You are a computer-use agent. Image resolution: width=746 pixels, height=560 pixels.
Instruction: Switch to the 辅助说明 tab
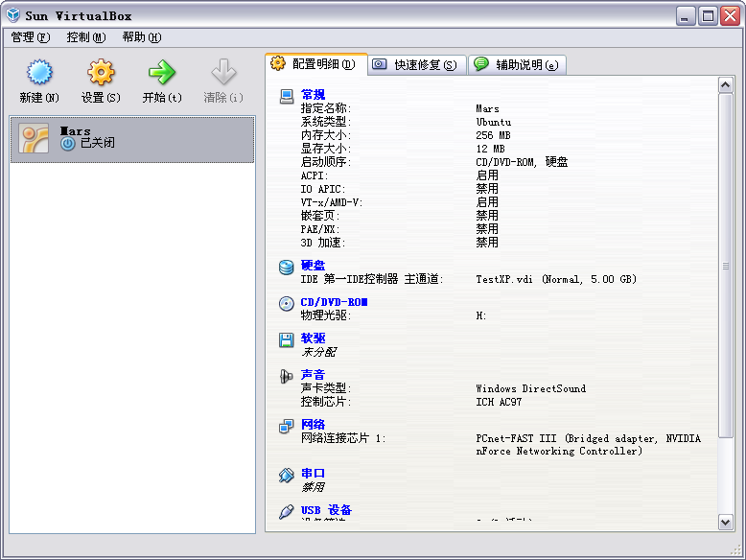click(518, 65)
